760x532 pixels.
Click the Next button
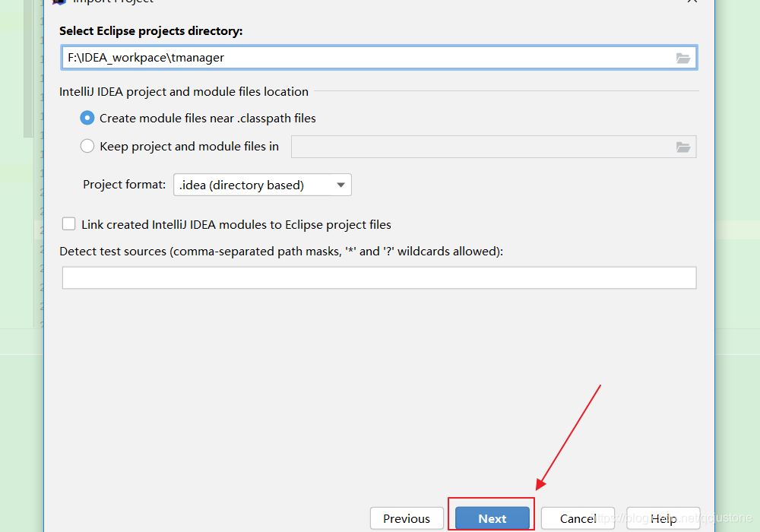click(492, 518)
